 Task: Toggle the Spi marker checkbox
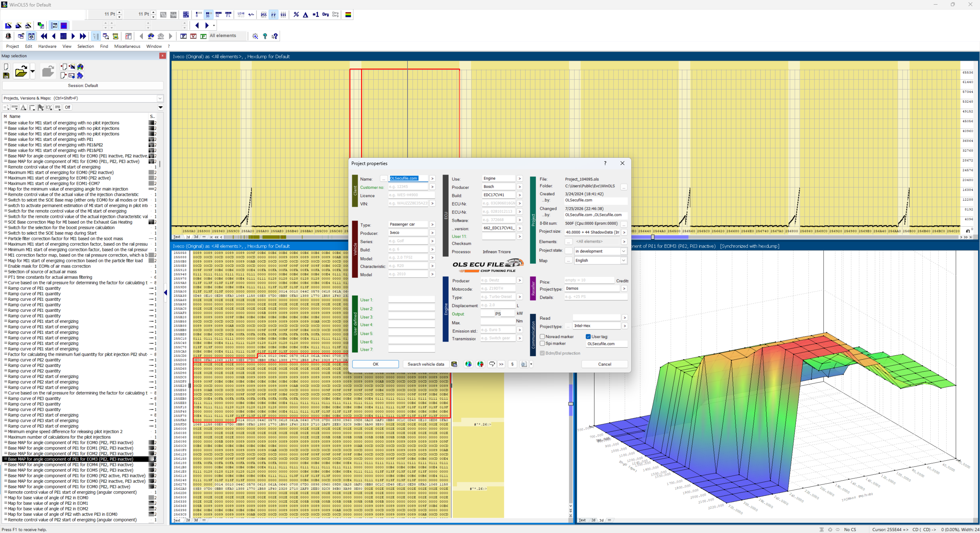(x=542, y=343)
